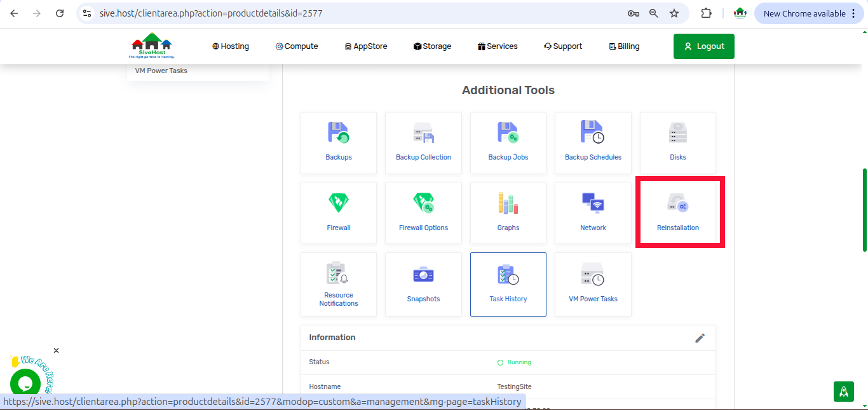Open the Backups tool
The height and width of the screenshot is (410, 868).
click(x=339, y=143)
